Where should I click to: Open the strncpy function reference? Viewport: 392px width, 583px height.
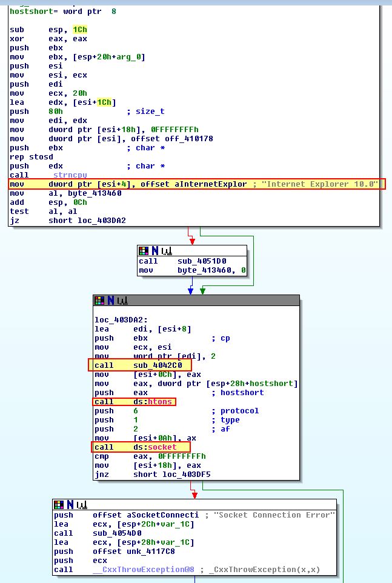tap(69, 175)
